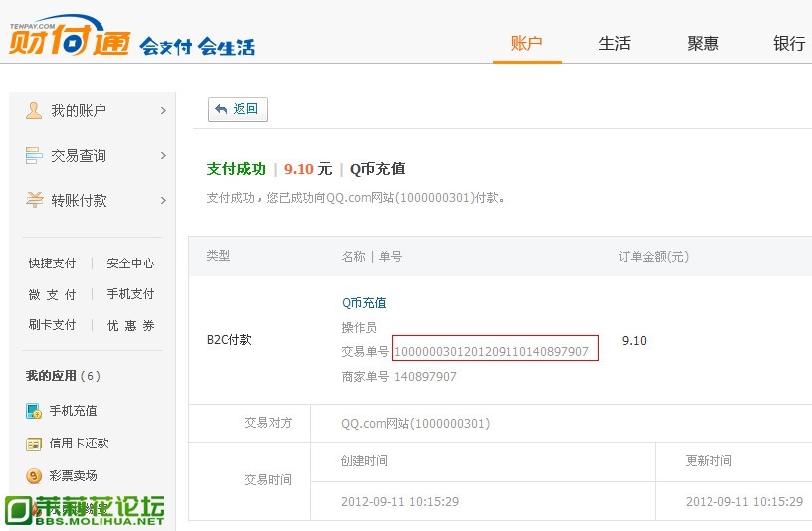Open the 安全中心 link
The width and height of the screenshot is (812, 531).
pos(130,263)
